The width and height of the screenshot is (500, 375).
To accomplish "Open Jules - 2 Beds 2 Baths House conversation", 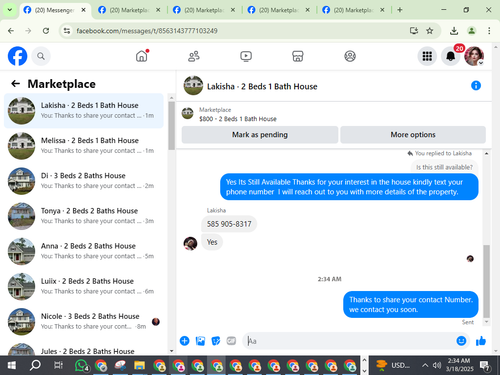I will pyautogui.click(x=84, y=349).
